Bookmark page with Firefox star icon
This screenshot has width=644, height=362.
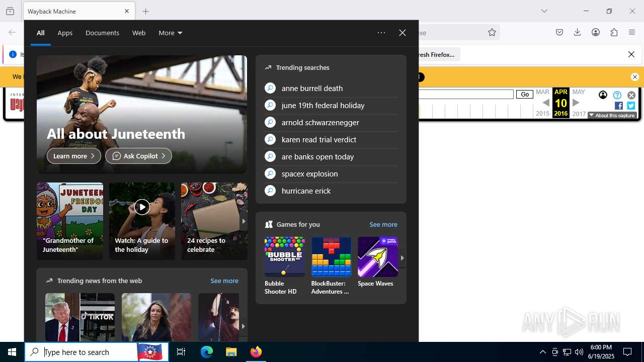[492, 32]
